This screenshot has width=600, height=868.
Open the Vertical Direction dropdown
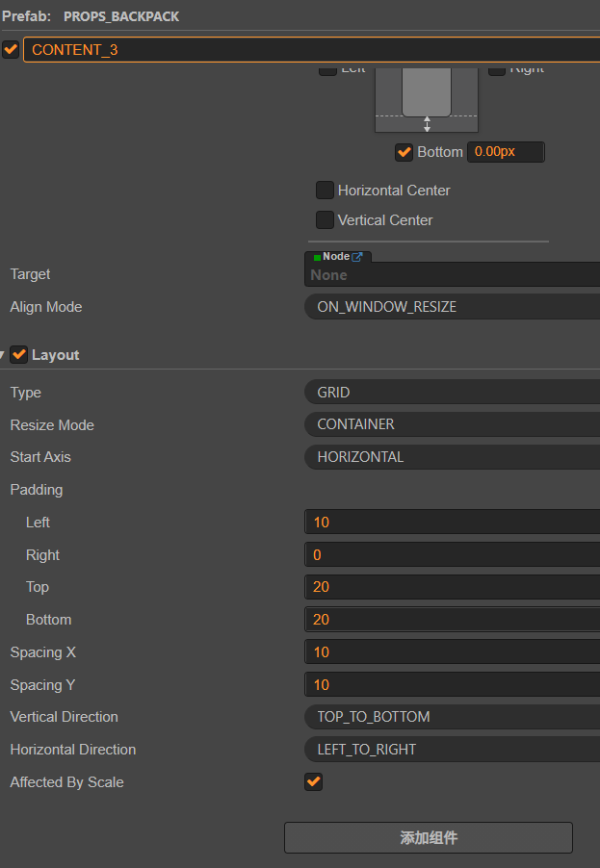click(x=453, y=717)
